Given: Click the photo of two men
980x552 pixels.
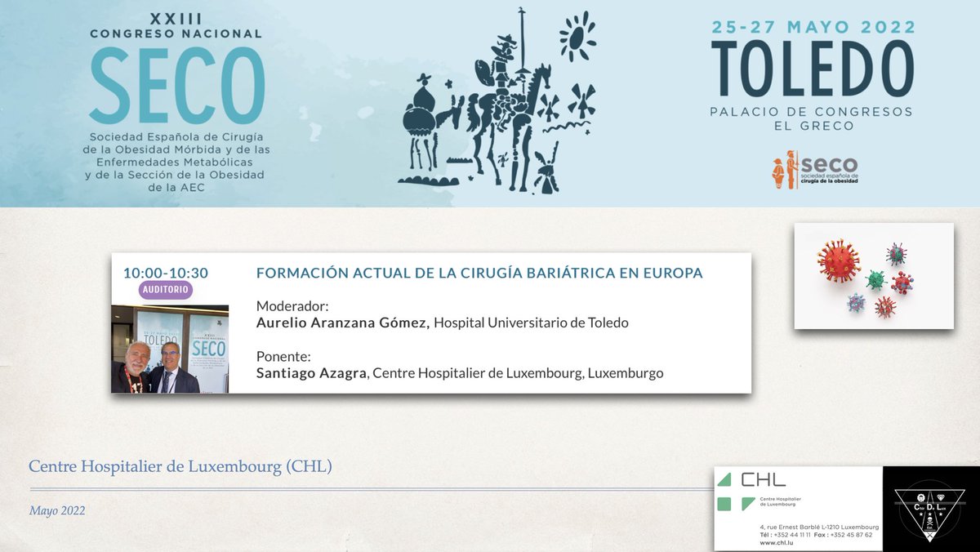Looking at the screenshot, I should [x=170, y=349].
